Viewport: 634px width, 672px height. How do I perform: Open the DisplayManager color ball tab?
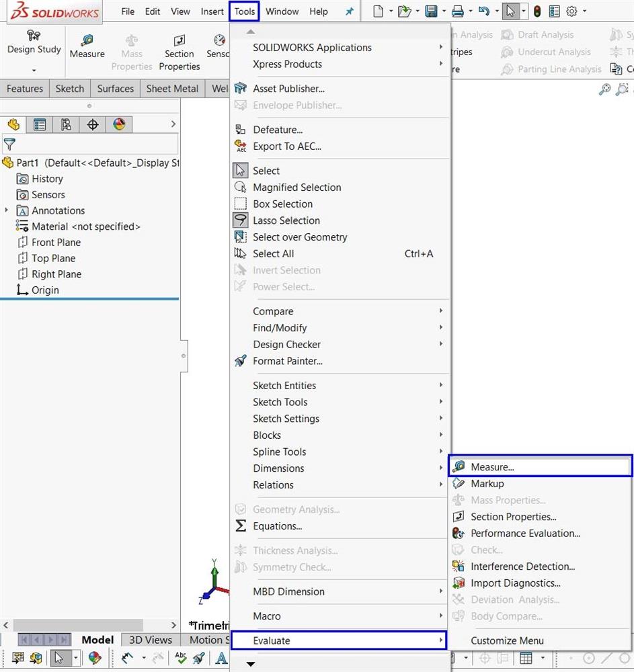click(x=119, y=125)
